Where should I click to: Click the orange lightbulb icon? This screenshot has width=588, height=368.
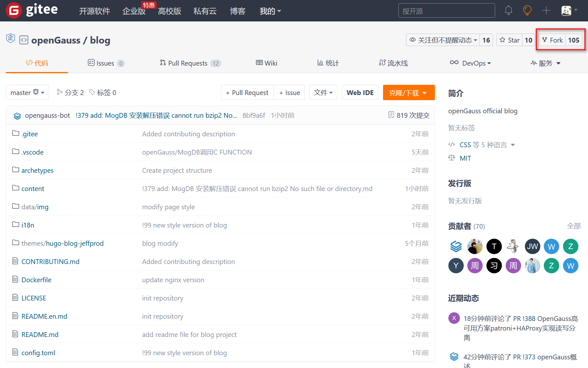coord(527,11)
